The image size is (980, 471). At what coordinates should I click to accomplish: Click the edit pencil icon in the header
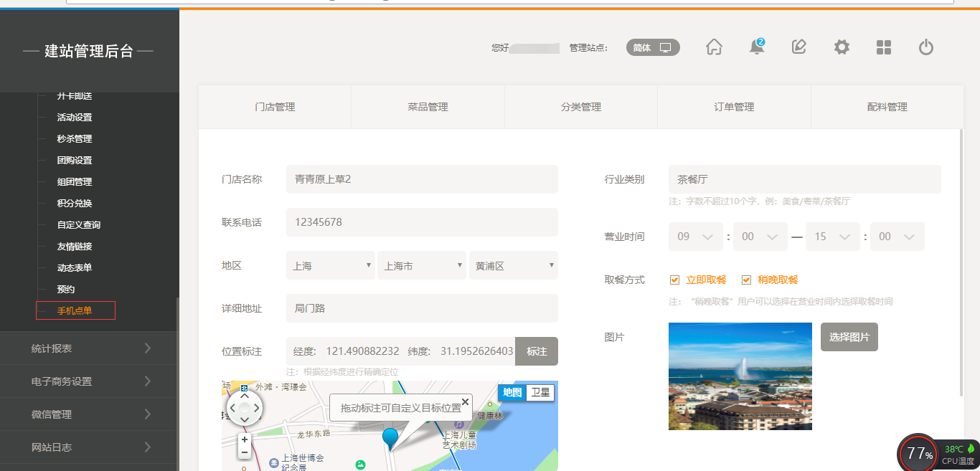[798, 47]
